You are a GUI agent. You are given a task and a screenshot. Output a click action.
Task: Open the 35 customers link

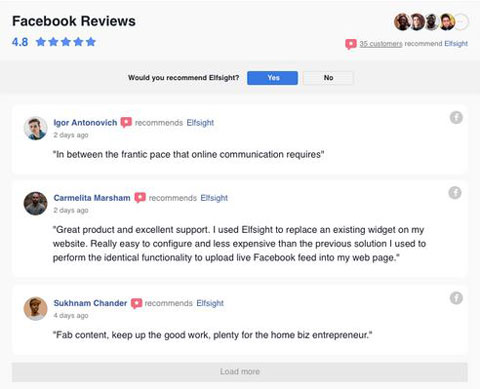point(381,44)
